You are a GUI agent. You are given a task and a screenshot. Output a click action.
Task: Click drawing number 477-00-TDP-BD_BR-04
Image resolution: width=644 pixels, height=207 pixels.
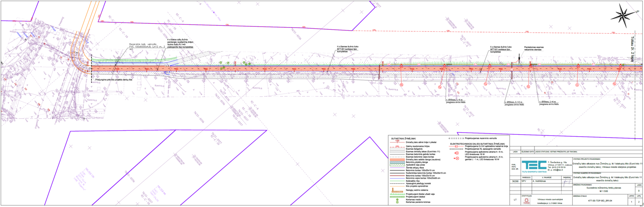coord(600,200)
